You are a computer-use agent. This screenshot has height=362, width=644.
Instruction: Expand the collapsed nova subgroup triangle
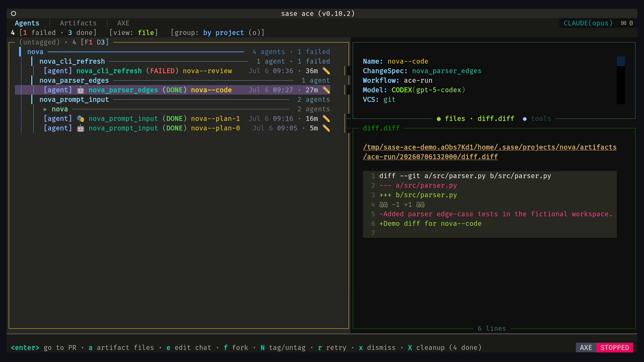pyautogui.click(x=45, y=109)
